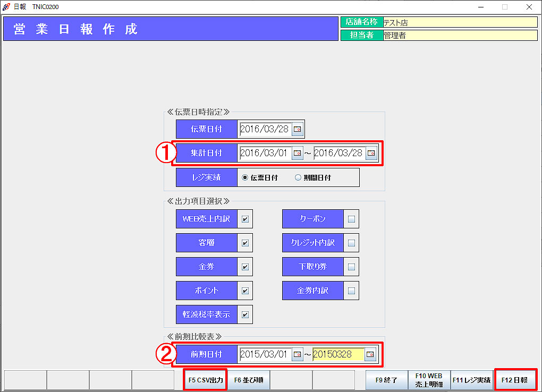The width and height of the screenshot is (542, 392).
Task: Click the application icon in title bar
Action: 6,6
